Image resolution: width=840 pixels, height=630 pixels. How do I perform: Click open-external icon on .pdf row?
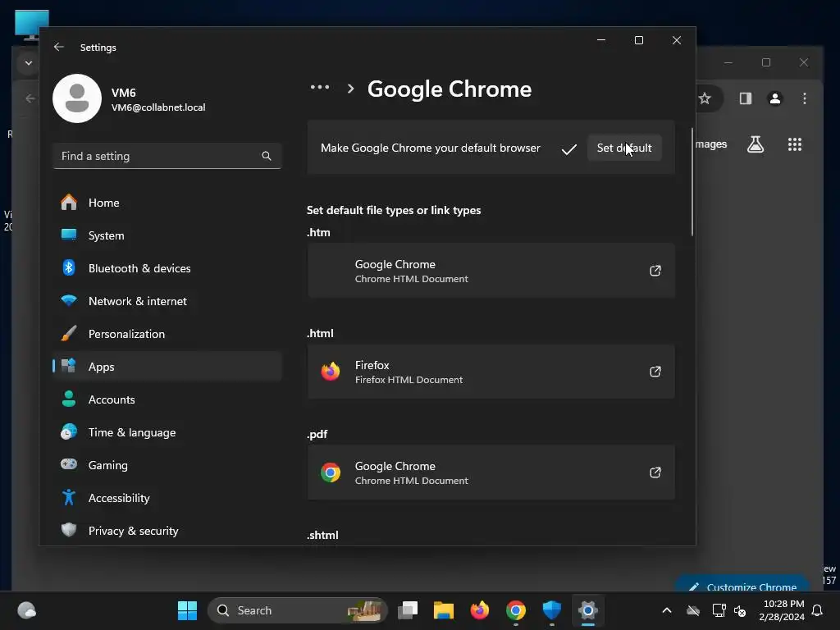(655, 472)
